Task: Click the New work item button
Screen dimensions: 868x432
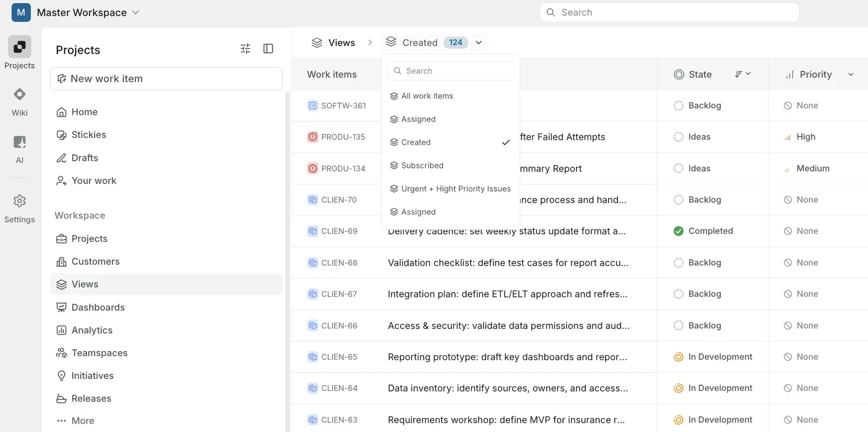Action: pos(166,79)
